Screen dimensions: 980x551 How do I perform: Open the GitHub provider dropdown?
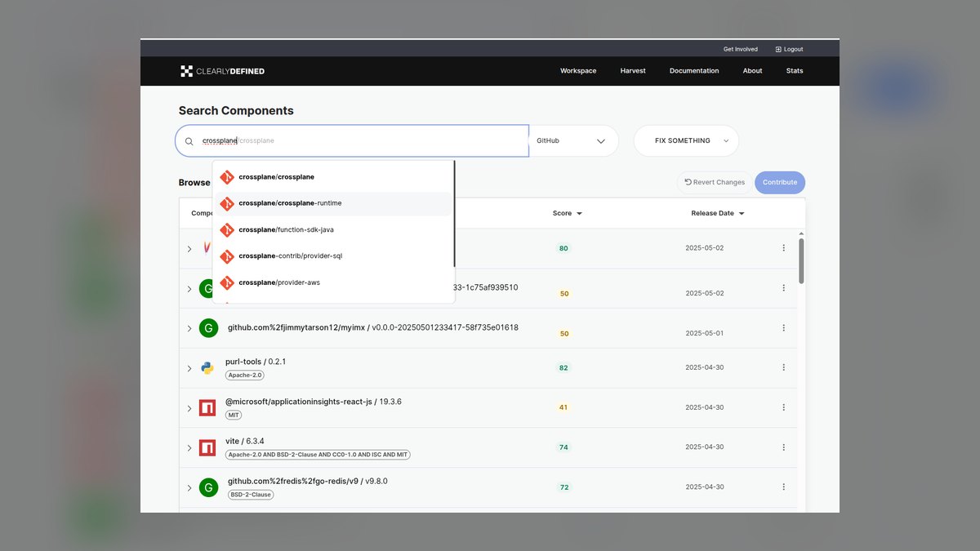[573, 141]
